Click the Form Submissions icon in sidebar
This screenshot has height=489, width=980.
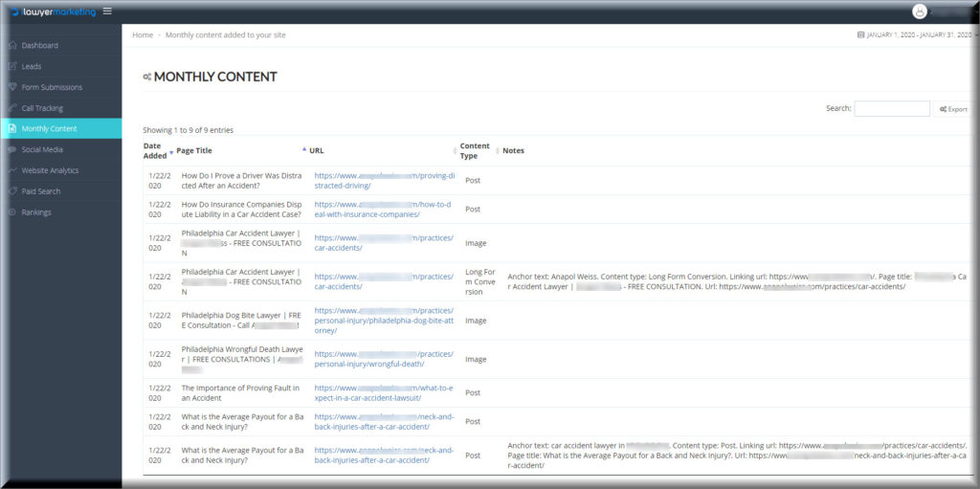pyautogui.click(x=12, y=87)
